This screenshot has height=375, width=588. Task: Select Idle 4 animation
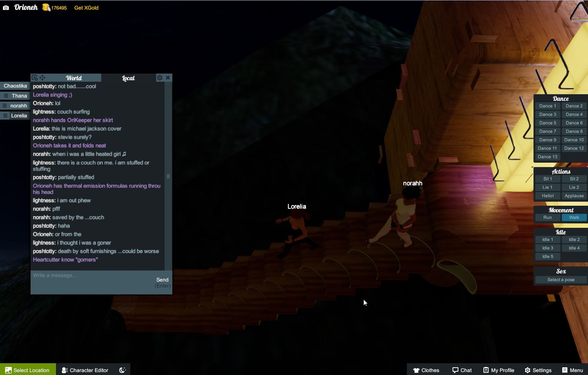(574, 248)
